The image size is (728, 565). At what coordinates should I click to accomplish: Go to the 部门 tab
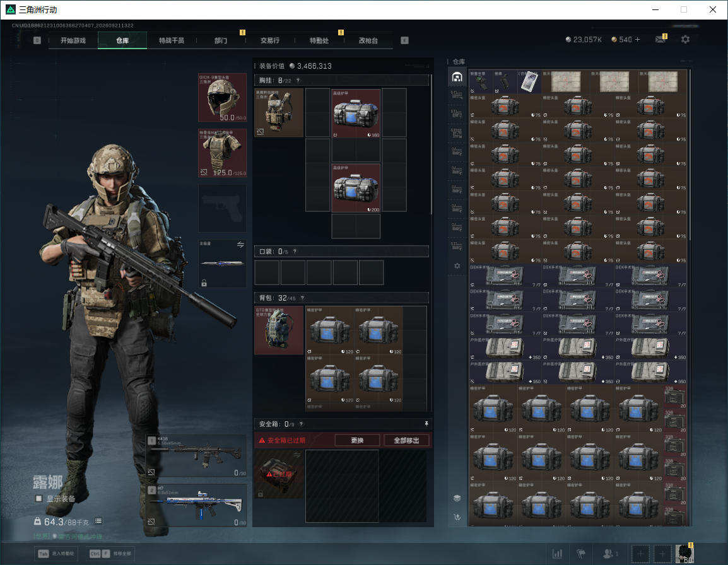(221, 40)
